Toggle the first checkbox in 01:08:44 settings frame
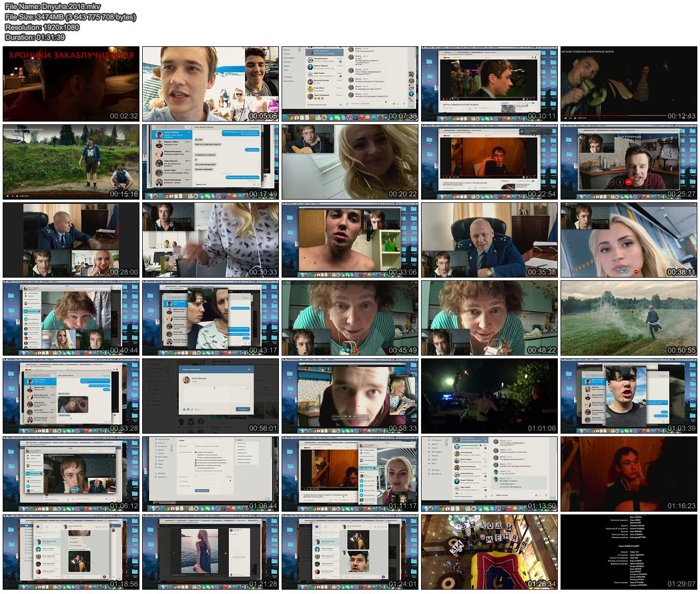Screen dimensions: 700x594 [x=195, y=452]
